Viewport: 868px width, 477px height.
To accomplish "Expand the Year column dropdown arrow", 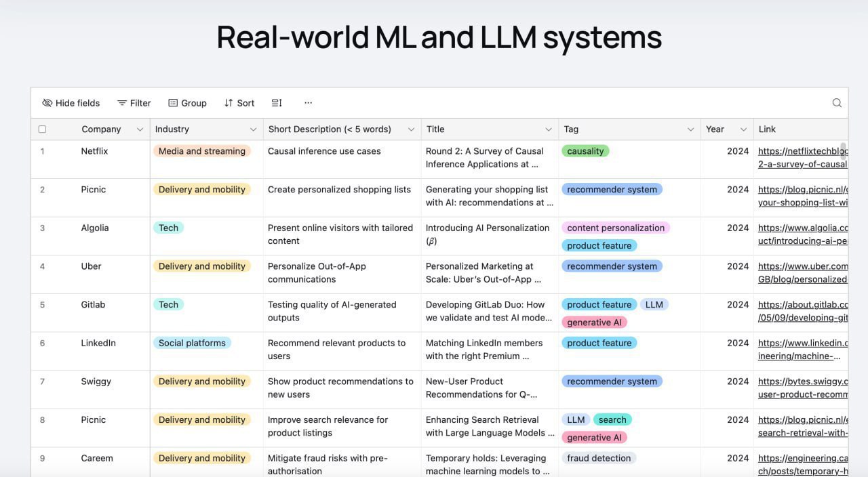I will click(x=743, y=129).
